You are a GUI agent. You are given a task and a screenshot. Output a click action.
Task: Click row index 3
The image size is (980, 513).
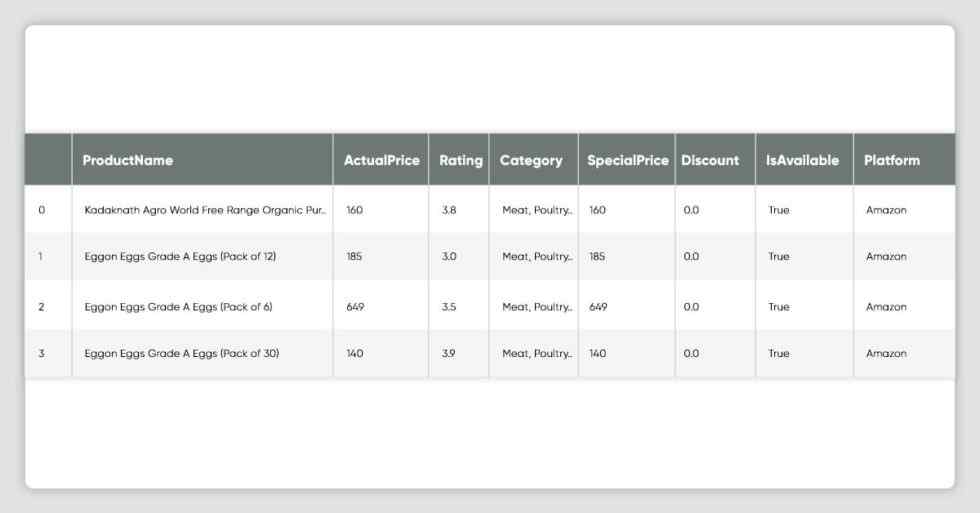coord(41,353)
